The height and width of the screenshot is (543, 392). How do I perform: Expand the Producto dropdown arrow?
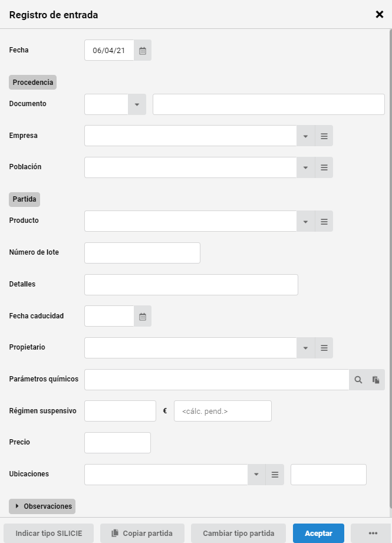tap(306, 221)
